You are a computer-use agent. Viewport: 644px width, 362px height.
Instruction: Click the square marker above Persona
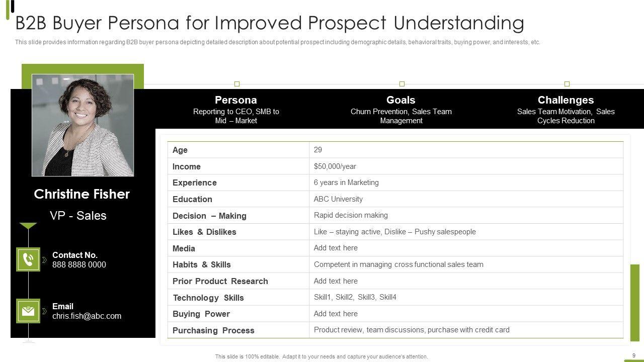coord(237,84)
